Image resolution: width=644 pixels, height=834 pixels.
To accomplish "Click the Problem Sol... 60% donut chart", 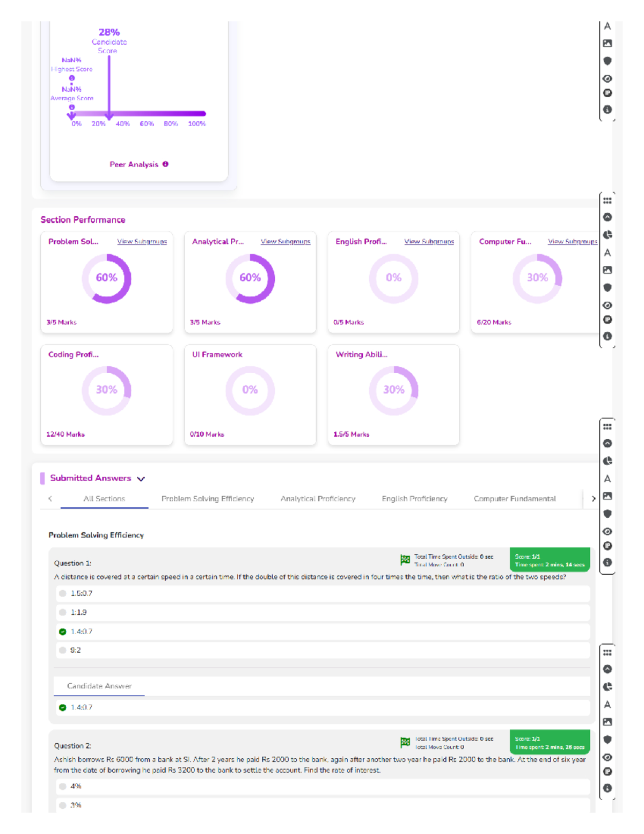I will [x=106, y=279].
